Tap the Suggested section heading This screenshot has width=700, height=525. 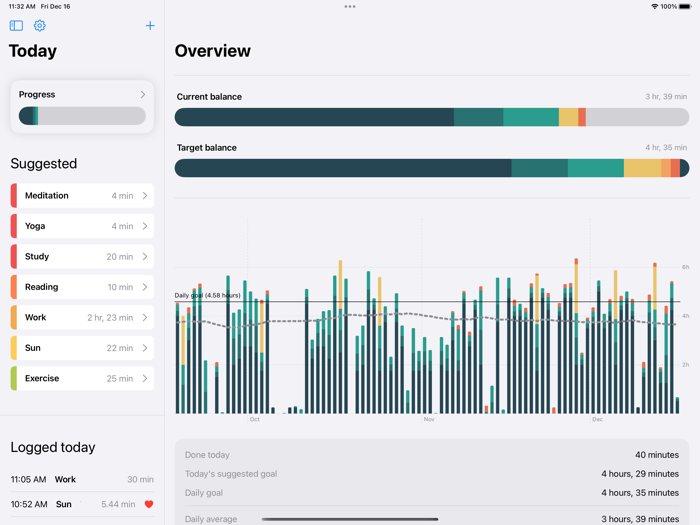coord(44,163)
